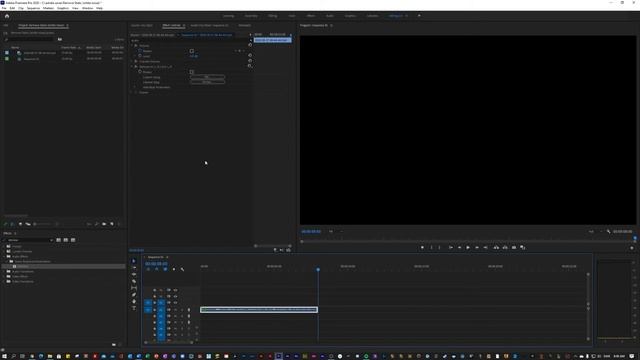This screenshot has width=640, height=360.
Task: Select the Track Select Forward tool
Action: (x=134, y=268)
